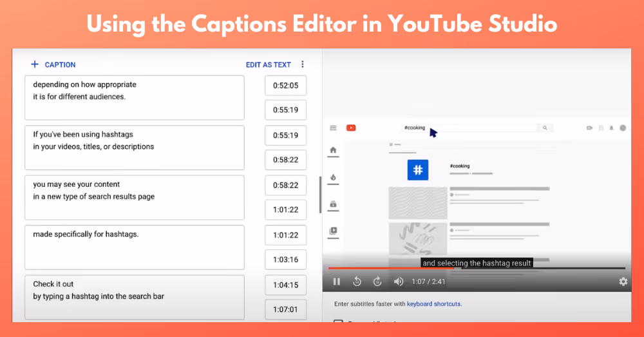Click the Home icon in the preview sidebar

(333, 150)
